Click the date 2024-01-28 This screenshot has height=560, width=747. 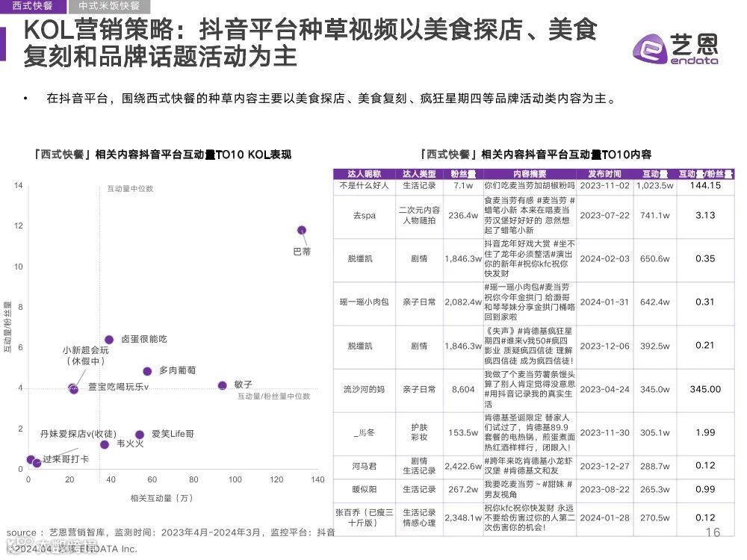pos(604,517)
